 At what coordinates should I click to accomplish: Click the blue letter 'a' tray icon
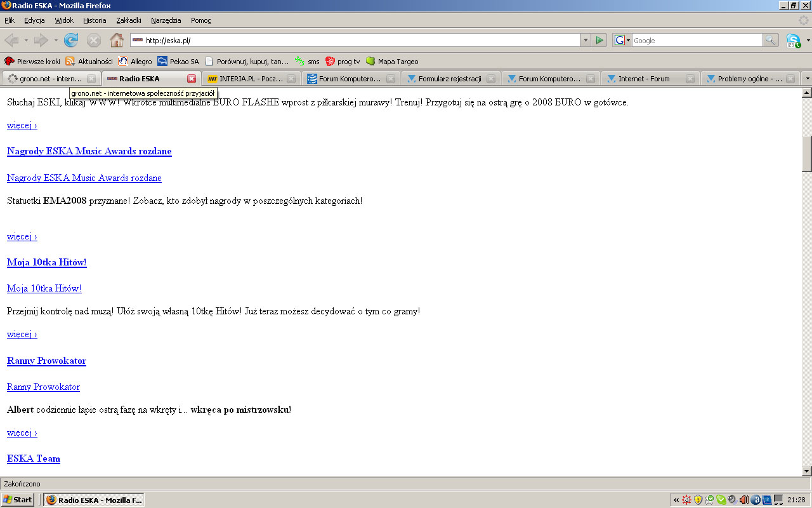click(756, 500)
